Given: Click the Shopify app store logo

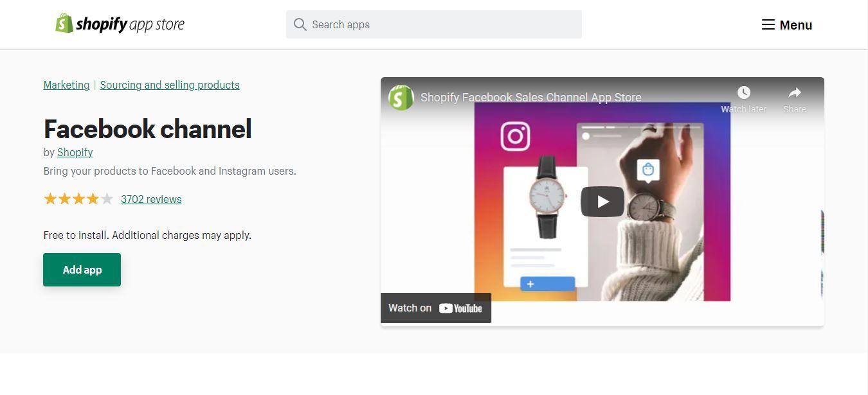Looking at the screenshot, I should pyautogui.click(x=120, y=24).
